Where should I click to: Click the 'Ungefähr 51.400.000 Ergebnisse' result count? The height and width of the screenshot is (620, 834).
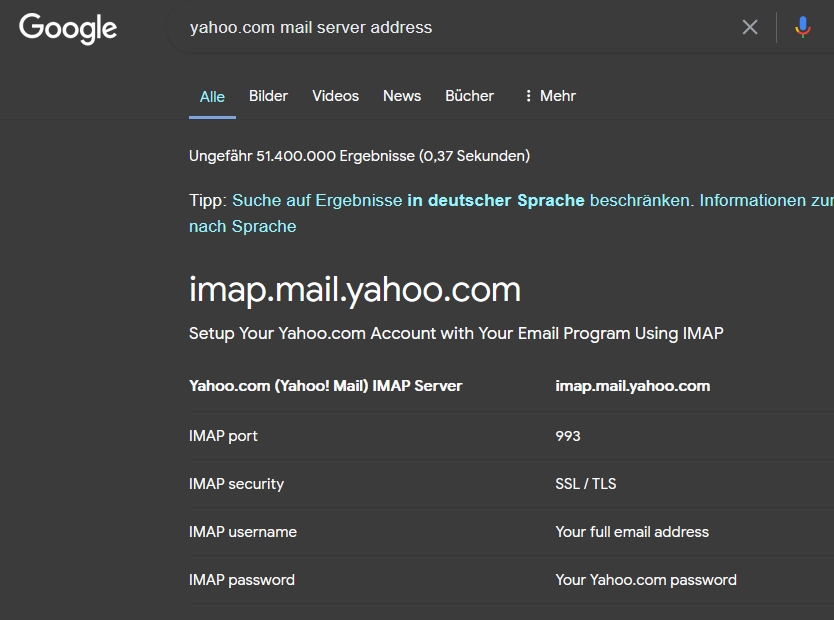click(x=359, y=156)
